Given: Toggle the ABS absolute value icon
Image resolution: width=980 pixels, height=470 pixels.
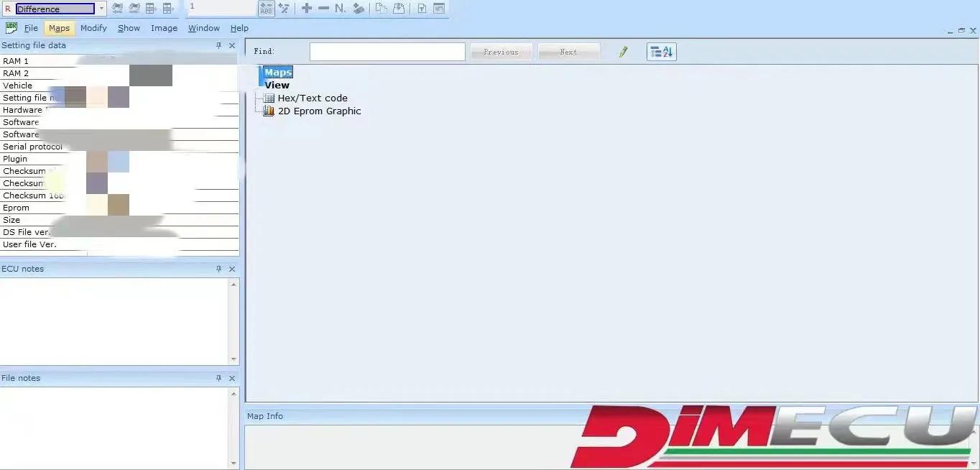Looking at the screenshot, I should click(x=267, y=9).
